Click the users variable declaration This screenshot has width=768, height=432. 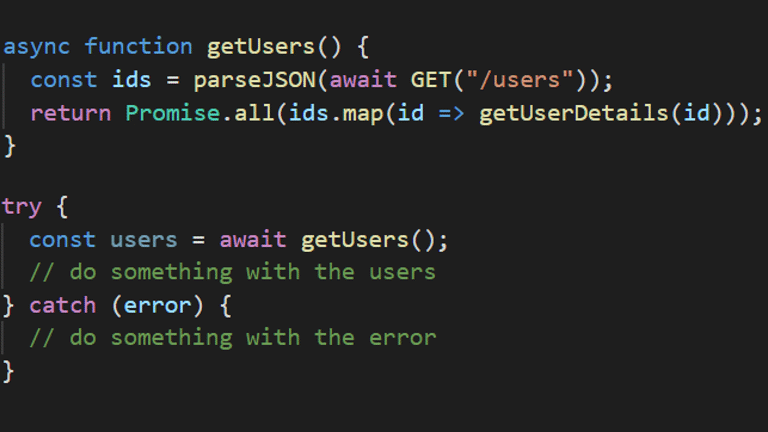click(x=144, y=240)
